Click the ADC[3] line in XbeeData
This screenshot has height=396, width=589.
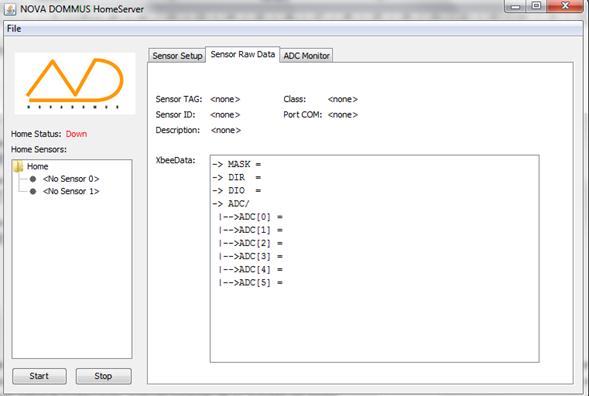[x=251, y=256]
